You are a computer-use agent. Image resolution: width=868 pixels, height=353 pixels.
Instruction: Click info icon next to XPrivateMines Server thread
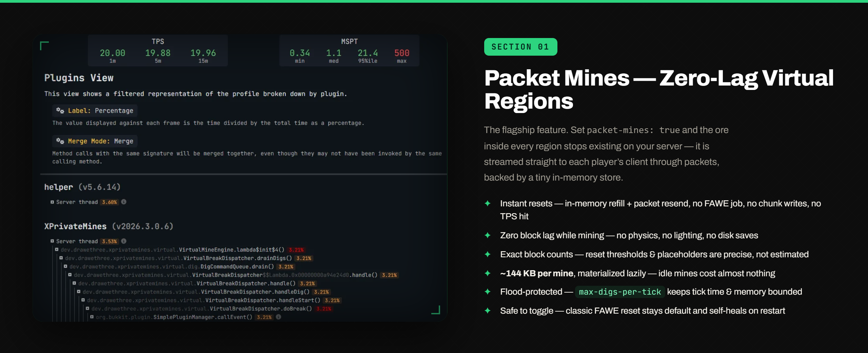coord(124,241)
